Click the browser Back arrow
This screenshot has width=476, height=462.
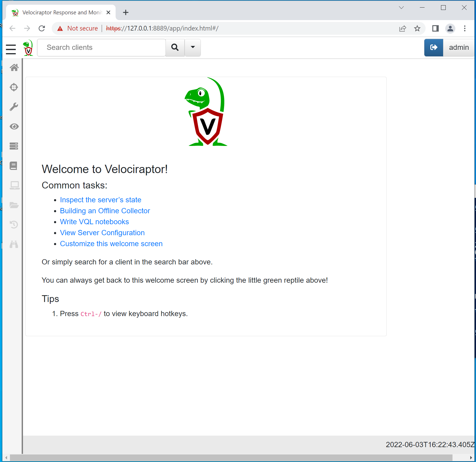click(12, 28)
